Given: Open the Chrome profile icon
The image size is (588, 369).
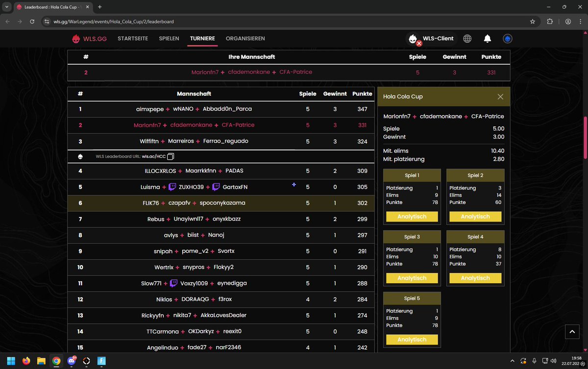Looking at the screenshot, I should tap(568, 22).
